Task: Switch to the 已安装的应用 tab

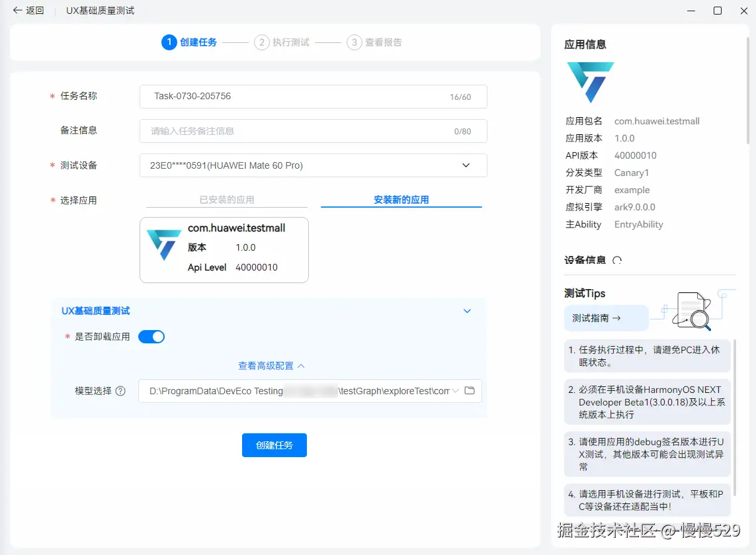Action: point(227,200)
